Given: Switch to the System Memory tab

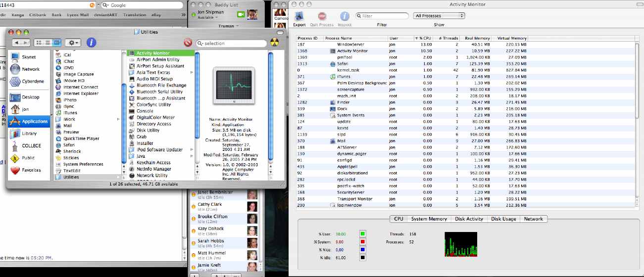Looking at the screenshot, I should pos(429,219).
